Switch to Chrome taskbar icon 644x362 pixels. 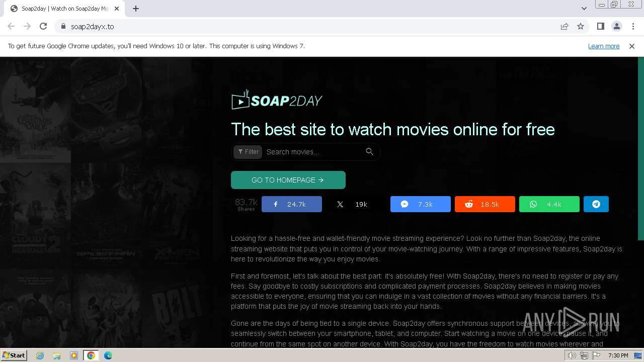pos(91,355)
